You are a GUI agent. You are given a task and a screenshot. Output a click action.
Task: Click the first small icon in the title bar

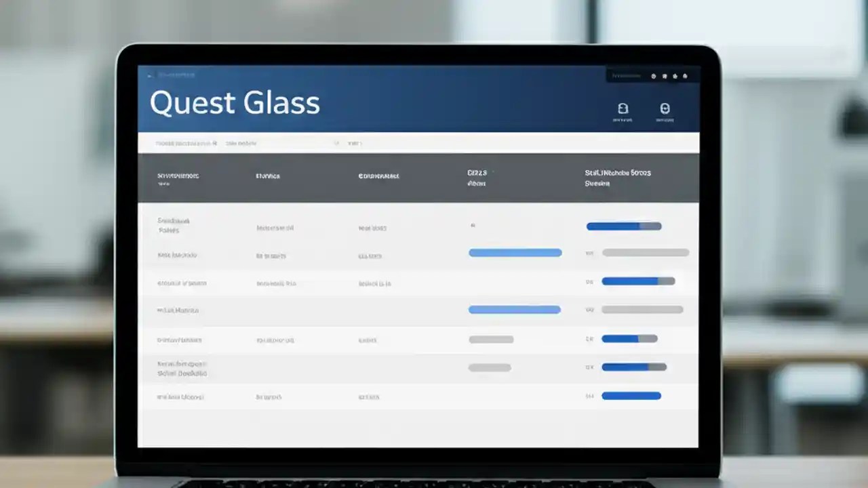653,76
